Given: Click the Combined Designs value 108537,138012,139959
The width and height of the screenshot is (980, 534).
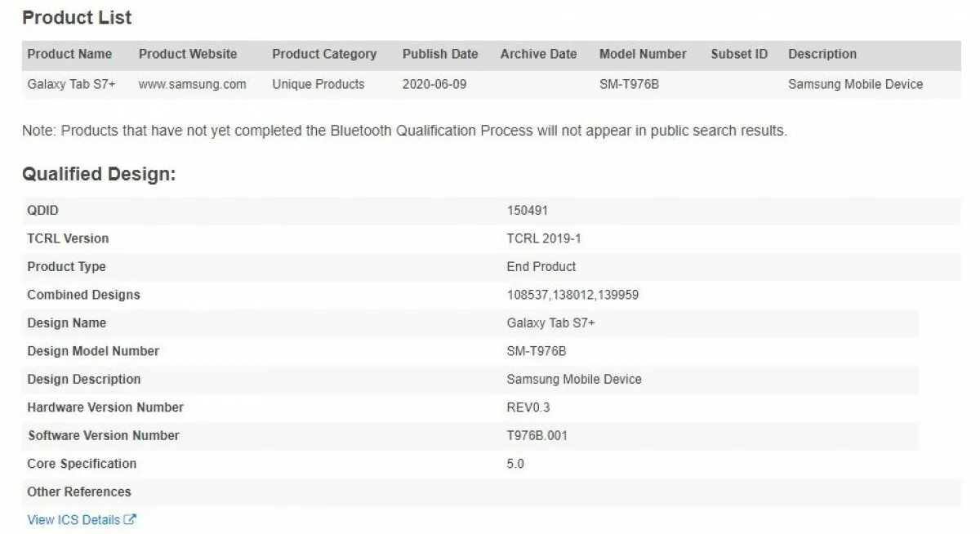Looking at the screenshot, I should tap(572, 295).
